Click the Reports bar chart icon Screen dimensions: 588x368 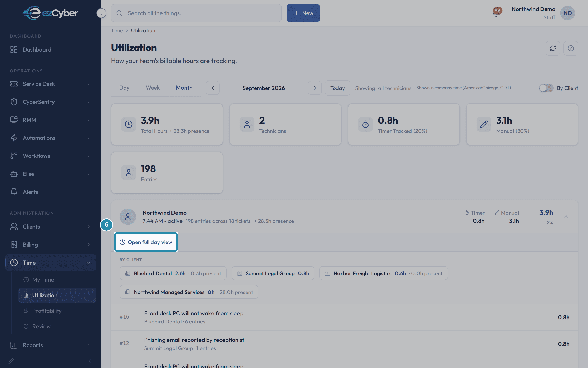tap(14, 345)
